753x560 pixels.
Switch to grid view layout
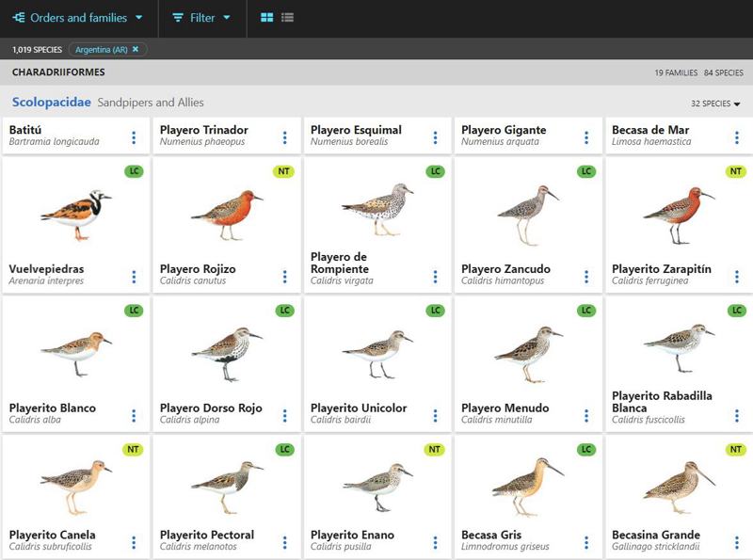[x=267, y=18]
